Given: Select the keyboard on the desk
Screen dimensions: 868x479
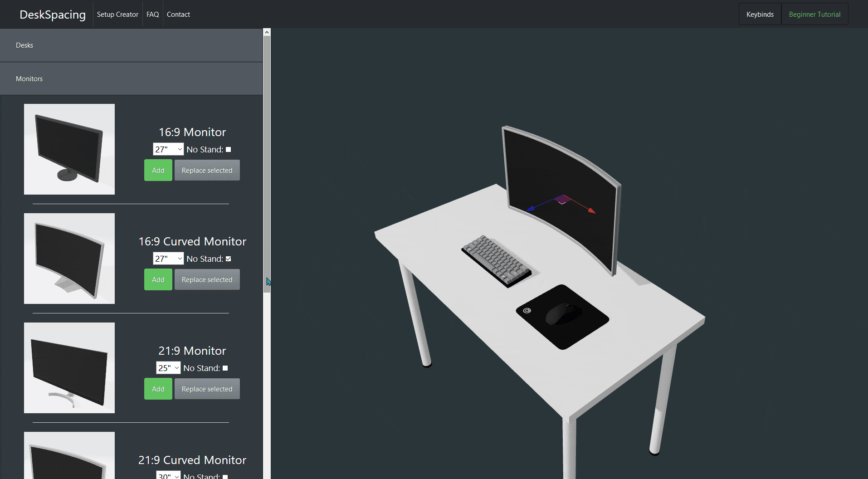Looking at the screenshot, I should [x=497, y=261].
